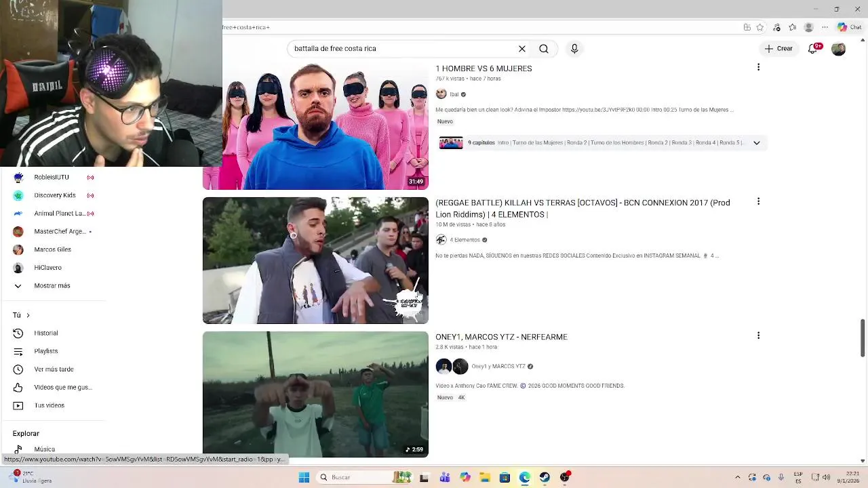
Task: Click the page vertical scrollbar thumb
Action: click(x=863, y=337)
